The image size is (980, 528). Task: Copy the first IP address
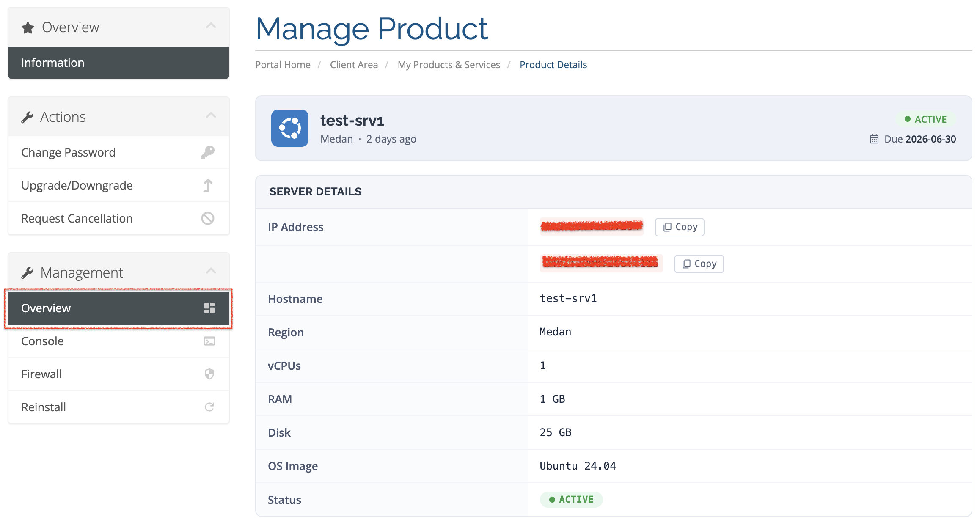point(680,227)
